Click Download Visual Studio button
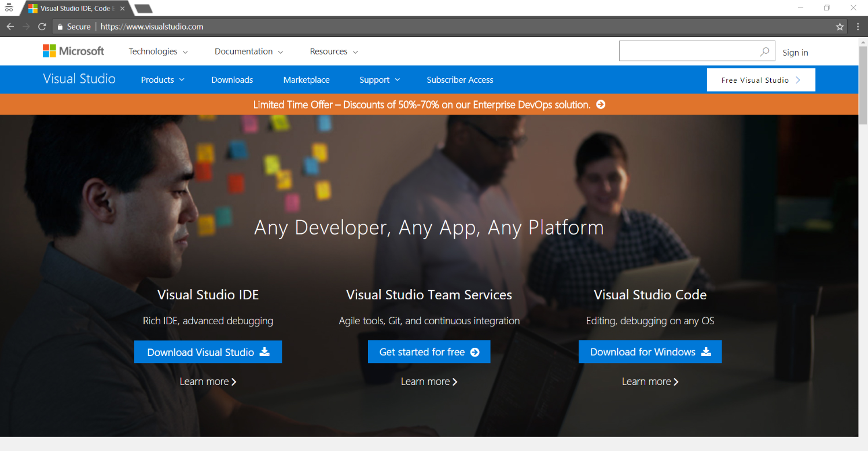This screenshot has height=451, width=868. pyautogui.click(x=208, y=352)
